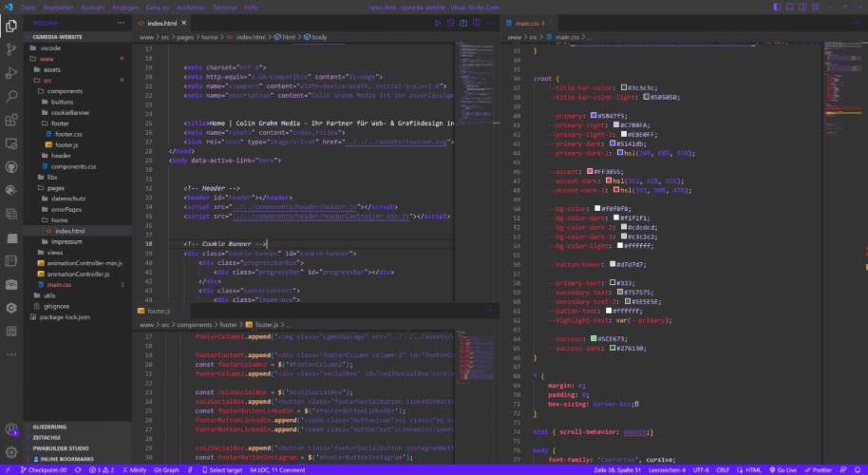
Task: Expand the cookieBanner folder
Action: pos(78,112)
